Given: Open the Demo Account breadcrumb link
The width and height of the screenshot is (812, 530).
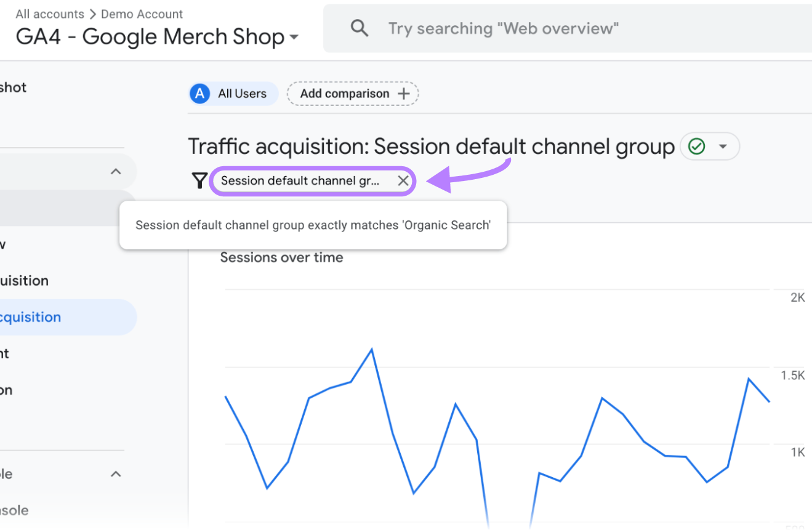Looking at the screenshot, I should (x=142, y=14).
